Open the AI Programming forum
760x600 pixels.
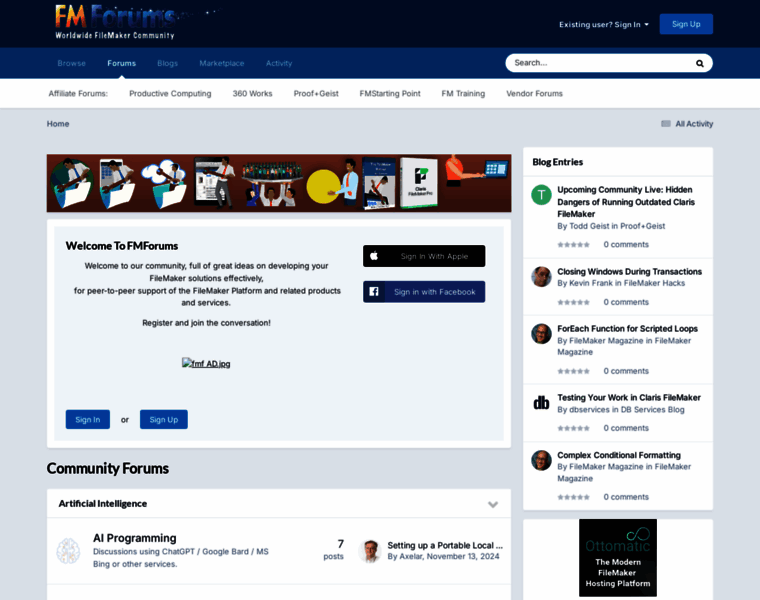(x=135, y=538)
